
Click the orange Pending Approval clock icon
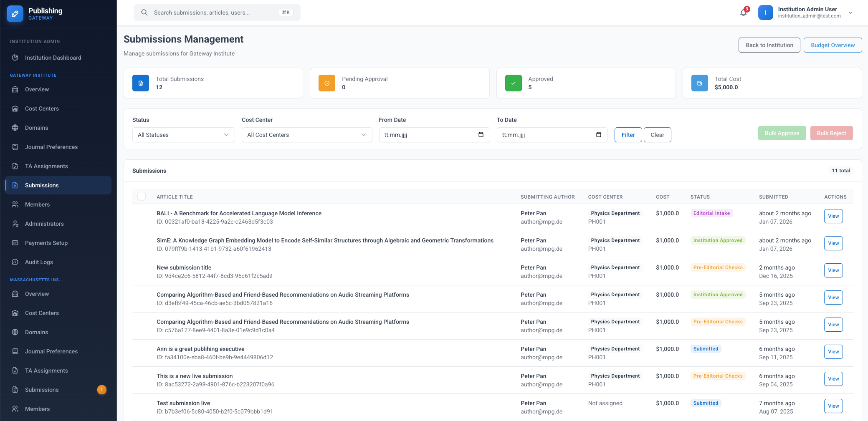[327, 83]
